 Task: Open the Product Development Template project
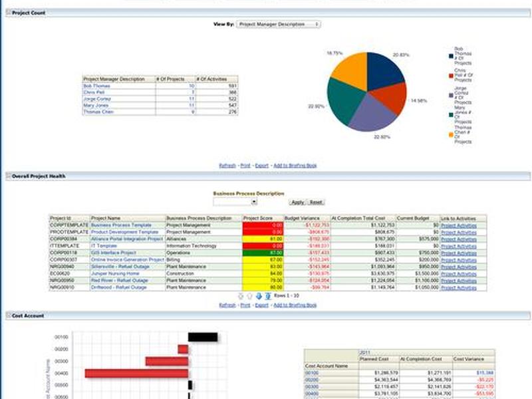[x=124, y=232]
